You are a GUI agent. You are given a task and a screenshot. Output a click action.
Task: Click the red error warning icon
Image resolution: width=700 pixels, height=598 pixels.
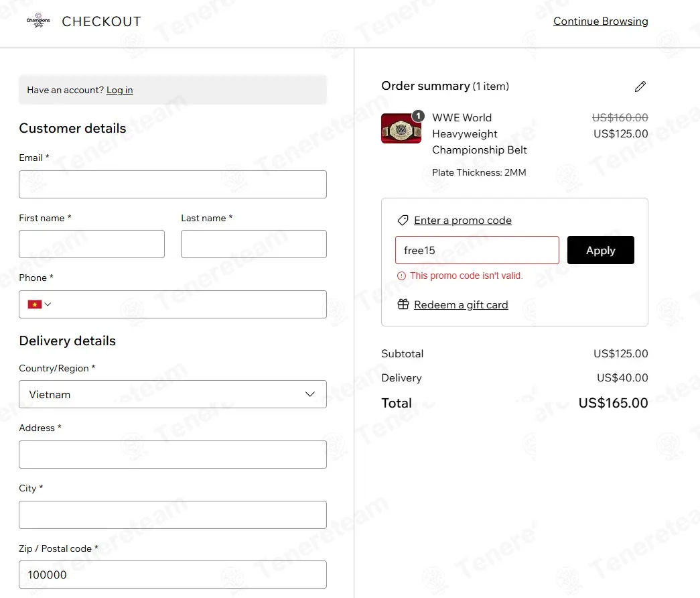tap(401, 276)
